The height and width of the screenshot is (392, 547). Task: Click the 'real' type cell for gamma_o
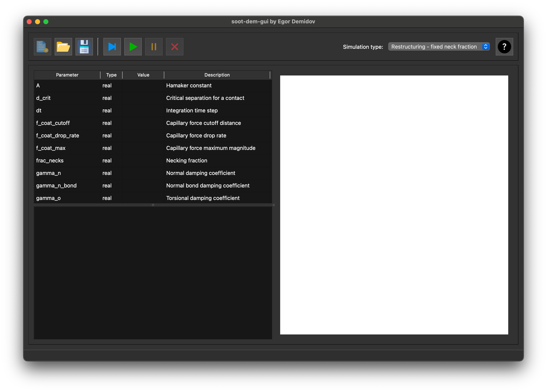112,198
